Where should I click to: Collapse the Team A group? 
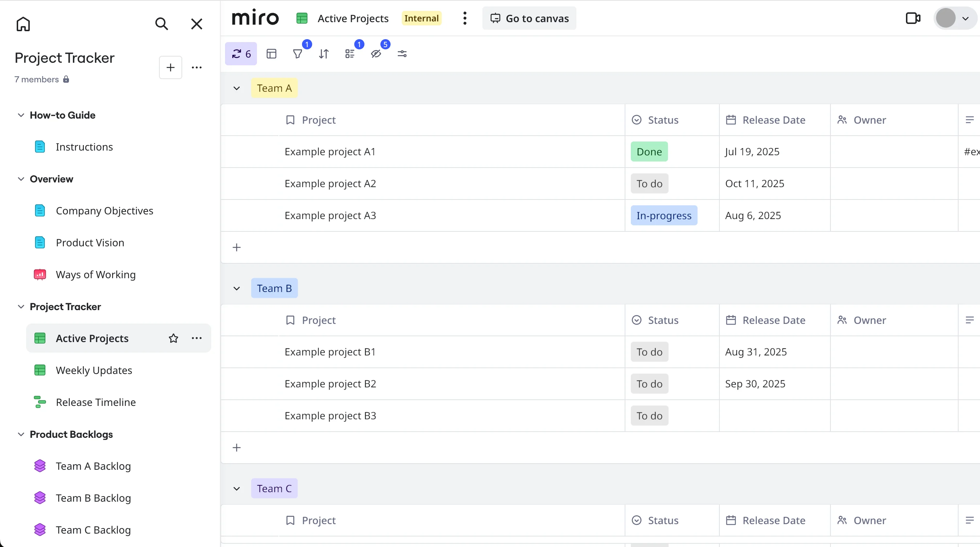point(237,89)
